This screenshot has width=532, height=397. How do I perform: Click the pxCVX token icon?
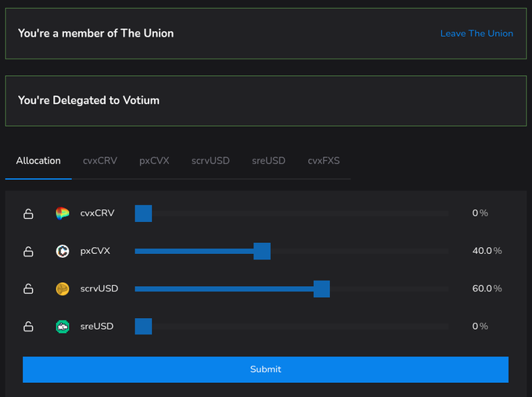click(63, 251)
